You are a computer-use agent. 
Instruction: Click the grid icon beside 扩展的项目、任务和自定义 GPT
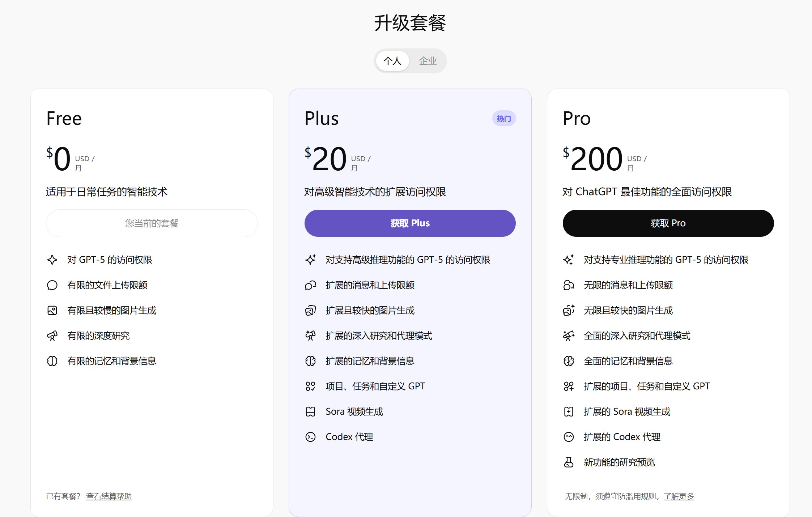click(569, 386)
